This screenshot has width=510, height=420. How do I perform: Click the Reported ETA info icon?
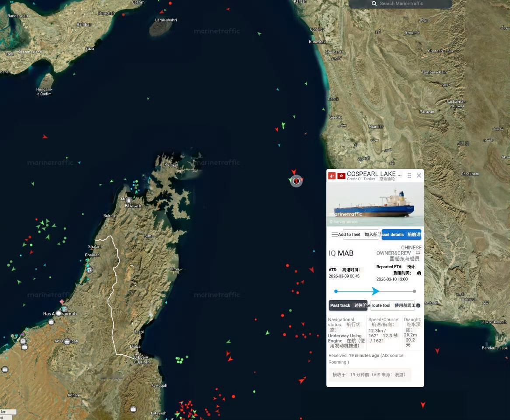[x=419, y=273]
